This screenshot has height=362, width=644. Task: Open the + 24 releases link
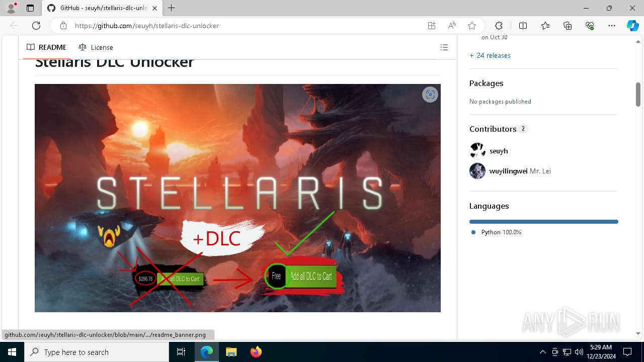coord(490,55)
